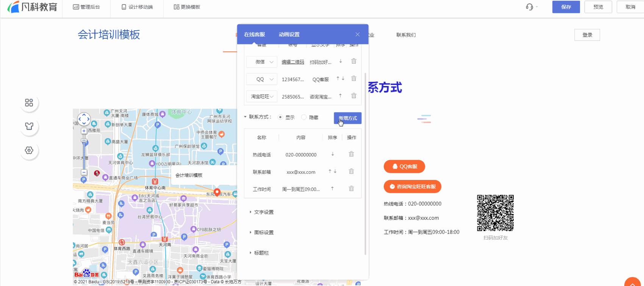Collapse the 联系方式 section arrow
The width and height of the screenshot is (644, 286).
tap(245, 117)
